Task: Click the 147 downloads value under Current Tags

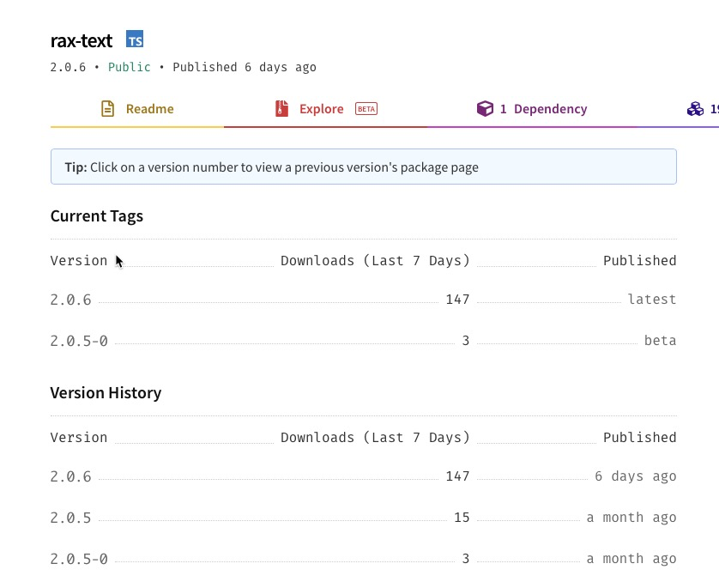Action: coord(457,300)
